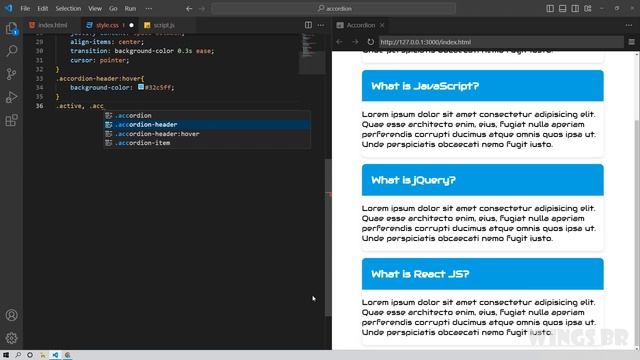Choose .accordion-header suggestion

coord(207,124)
